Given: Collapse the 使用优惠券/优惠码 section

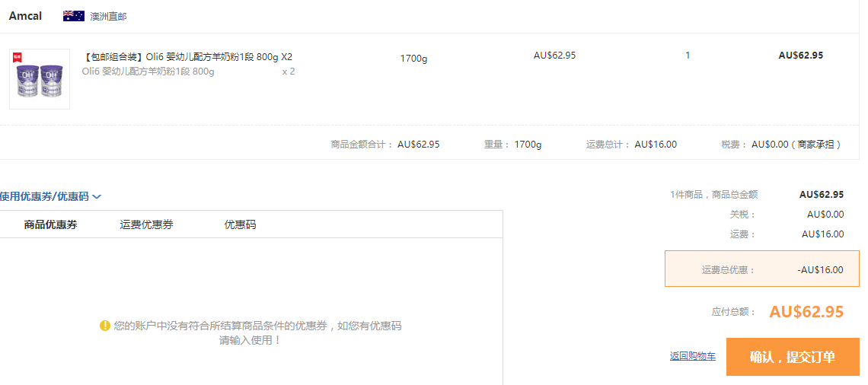Looking at the screenshot, I should pyautogui.click(x=50, y=196).
